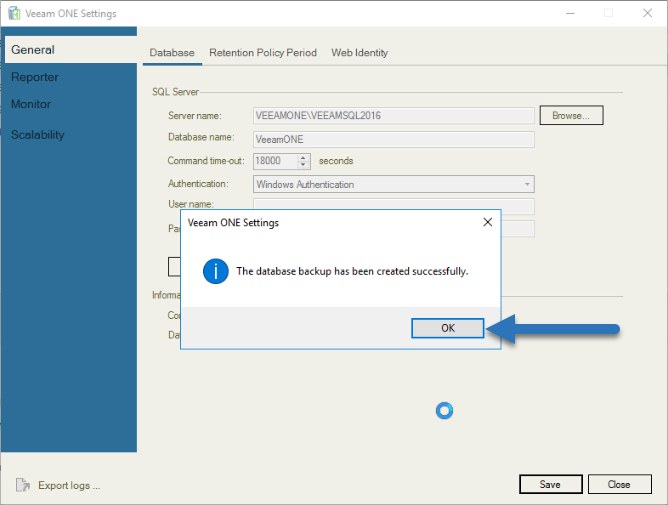Viewport: 668px width, 505px height.
Task: Click the Browse button for SQL server
Action: click(571, 115)
